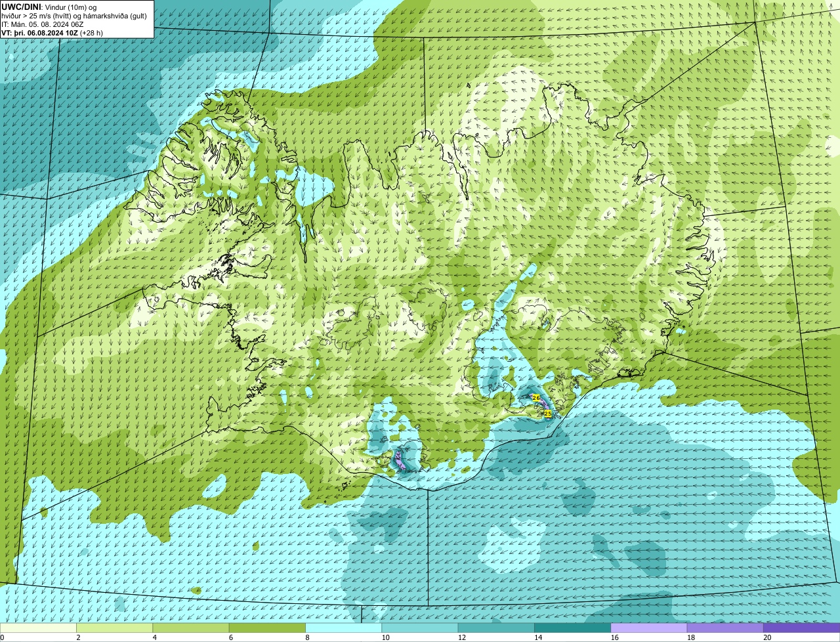The image size is (840, 642).
Task: Click the 10–12 m/s turquoise legend swatch
Action: 420,628
